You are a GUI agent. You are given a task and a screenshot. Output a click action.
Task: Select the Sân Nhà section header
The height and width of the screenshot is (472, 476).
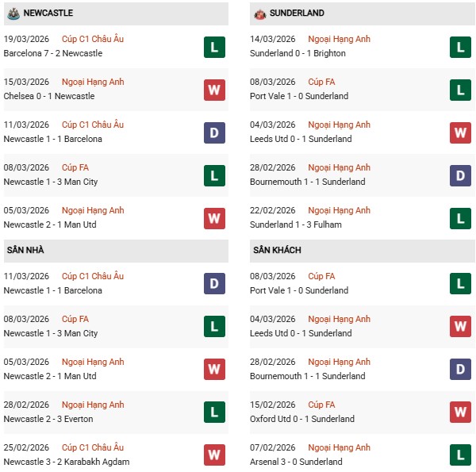pyautogui.click(x=25, y=251)
